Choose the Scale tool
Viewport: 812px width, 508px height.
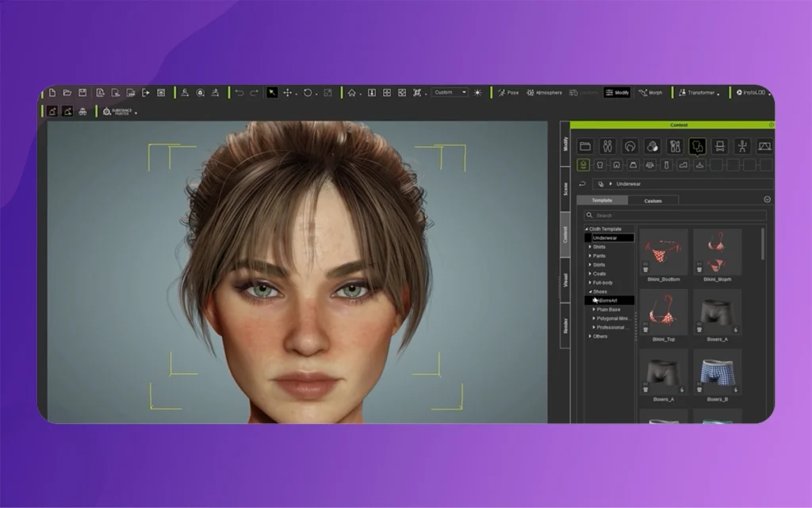pos(327,93)
